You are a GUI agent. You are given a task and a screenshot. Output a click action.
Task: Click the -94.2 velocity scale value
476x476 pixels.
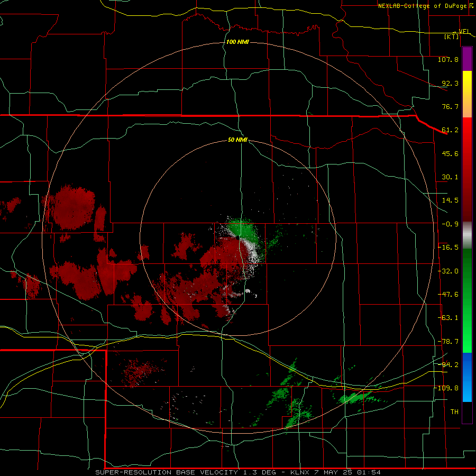pyautogui.click(x=448, y=364)
